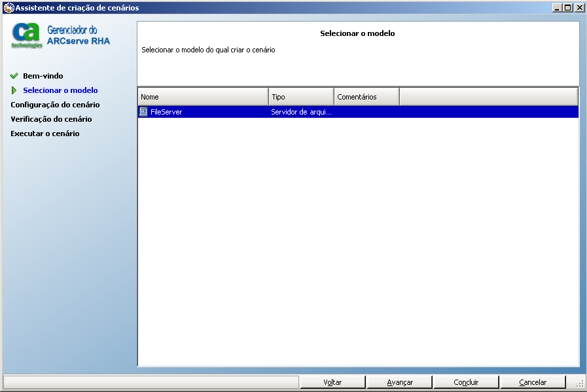Click the Avançar button
Screen dimensions: 587x392
[399, 382]
